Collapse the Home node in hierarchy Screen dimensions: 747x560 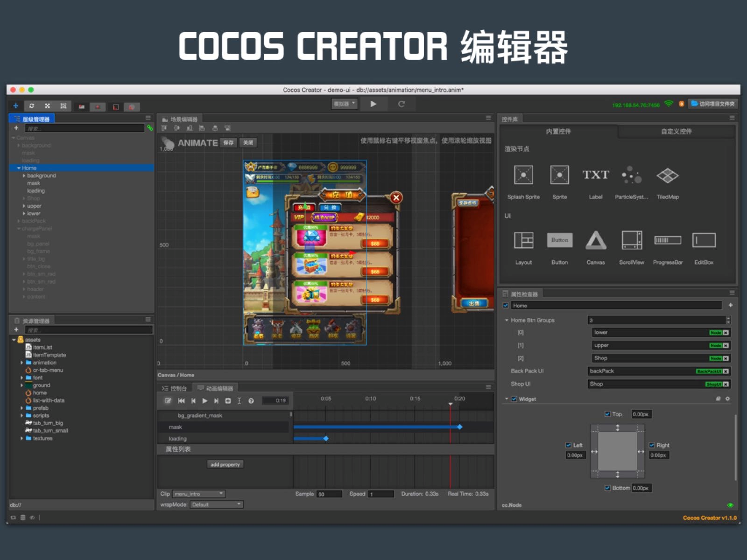click(19, 168)
